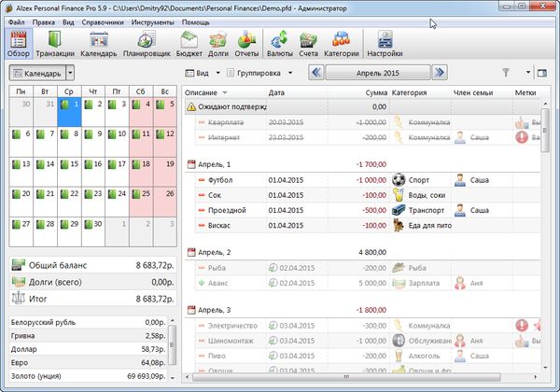Toggle the side panel layout icon
The width and height of the screenshot is (560, 392).
[541, 73]
